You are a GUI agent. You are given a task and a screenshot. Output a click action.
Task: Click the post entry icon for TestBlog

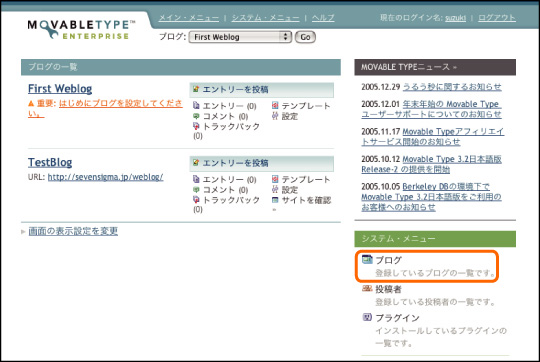[196, 163]
